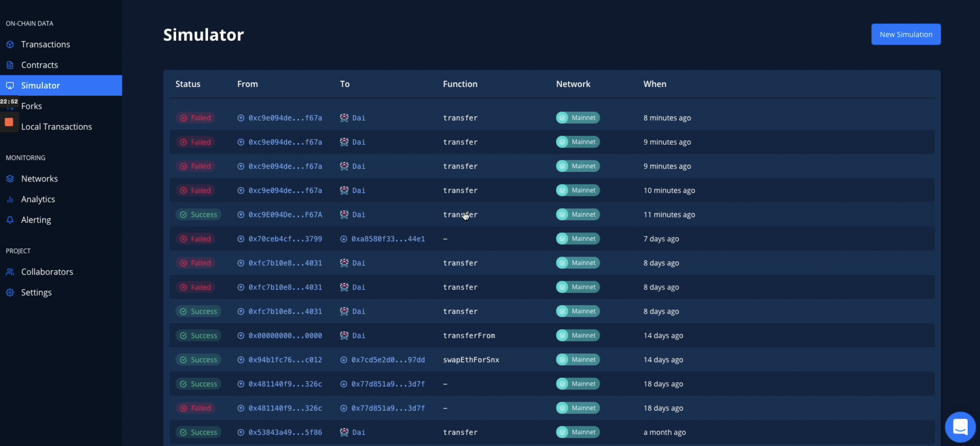Click the Function column header
The image size is (980, 446).
pos(460,84)
